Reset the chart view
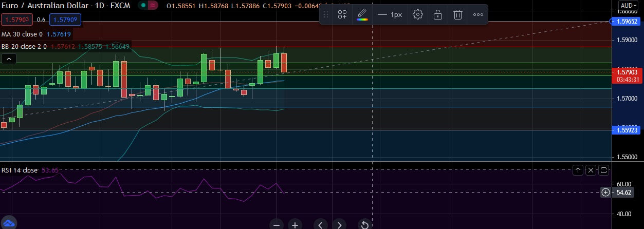The height and width of the screenshot is (229, 644). click(364, 225)
